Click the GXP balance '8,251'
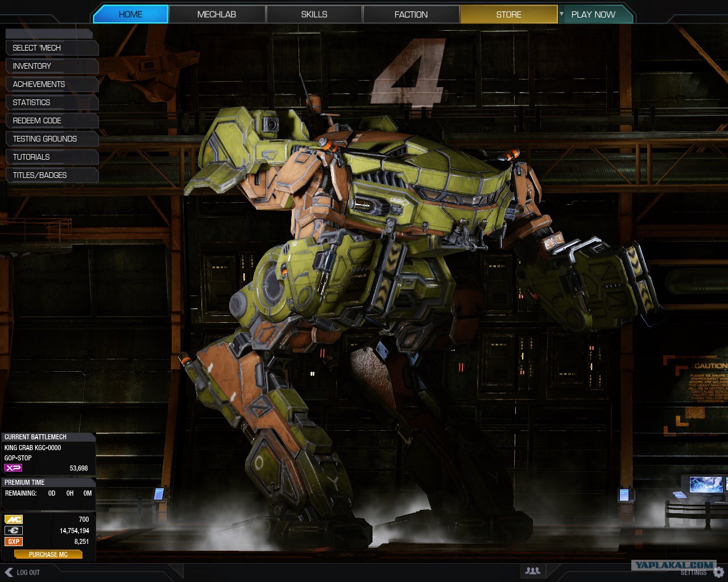728x582 pixels. pyautogui.click(x=82, y=542)
